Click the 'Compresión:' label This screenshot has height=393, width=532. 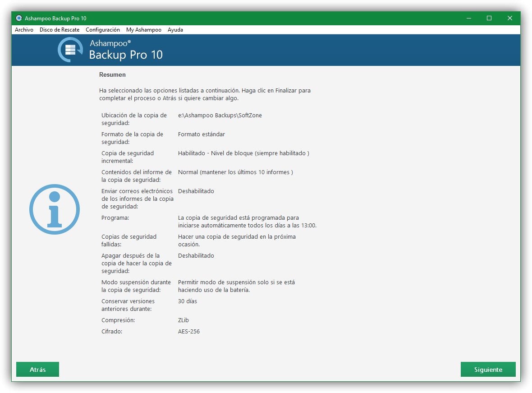(x=118, y=320)
